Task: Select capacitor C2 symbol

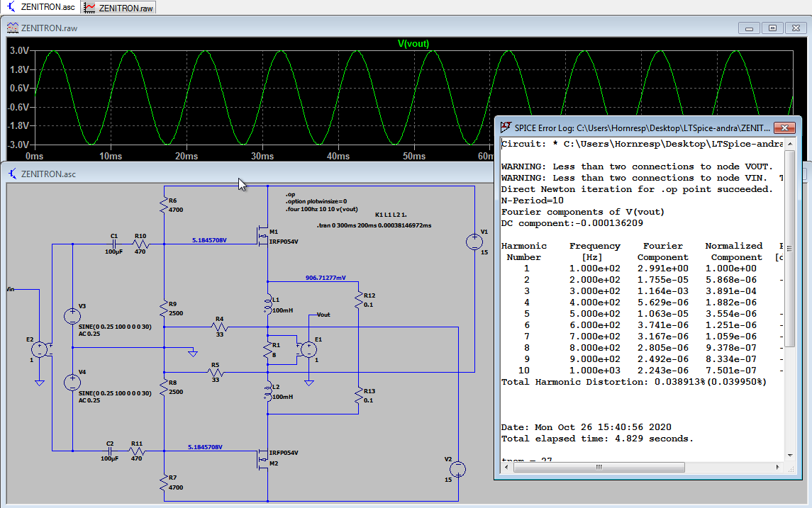Action: click(x=111, y=451)
